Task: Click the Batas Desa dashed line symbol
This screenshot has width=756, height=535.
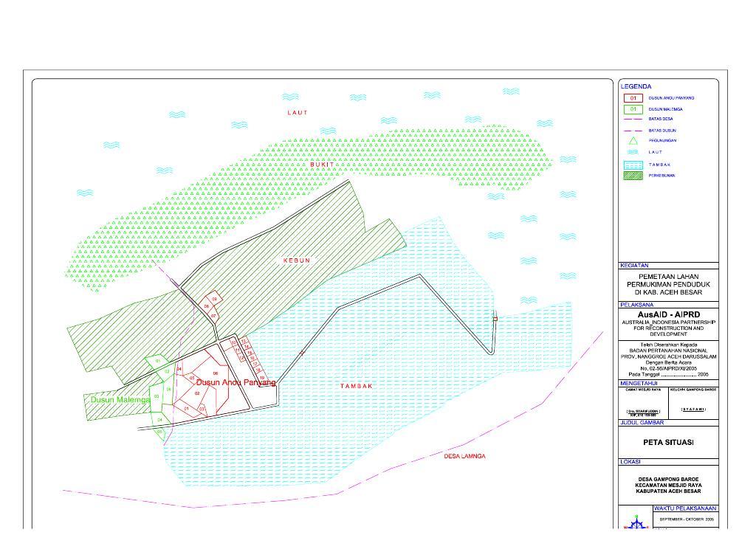Action: pyautogui.click(x=633, y=119)
